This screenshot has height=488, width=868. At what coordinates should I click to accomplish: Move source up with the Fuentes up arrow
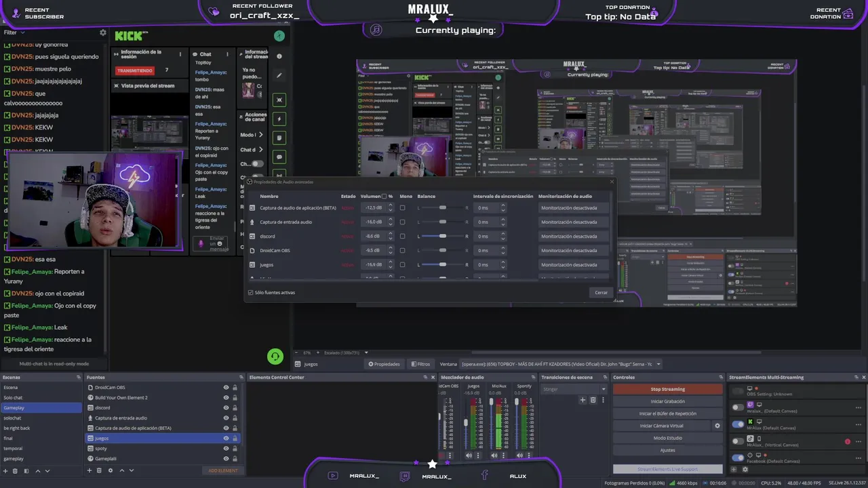122,470
